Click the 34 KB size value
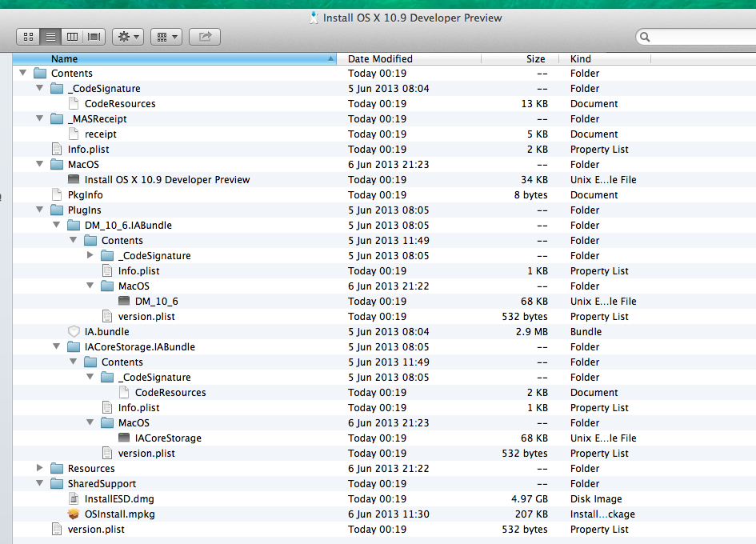The height and width of the screenshot is (544, 756). pos(534,179)
